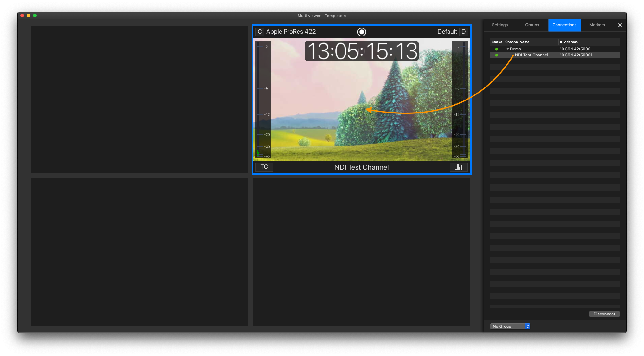Click the left audio level meter
Screen dimensions: 644x356
(x=263, y=100)
